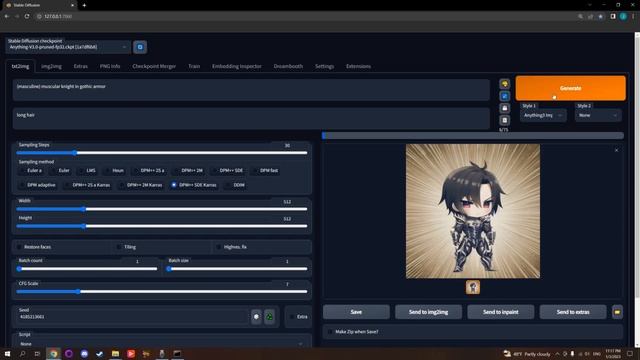Open the purple circle app in taskbar

[69, 353]
